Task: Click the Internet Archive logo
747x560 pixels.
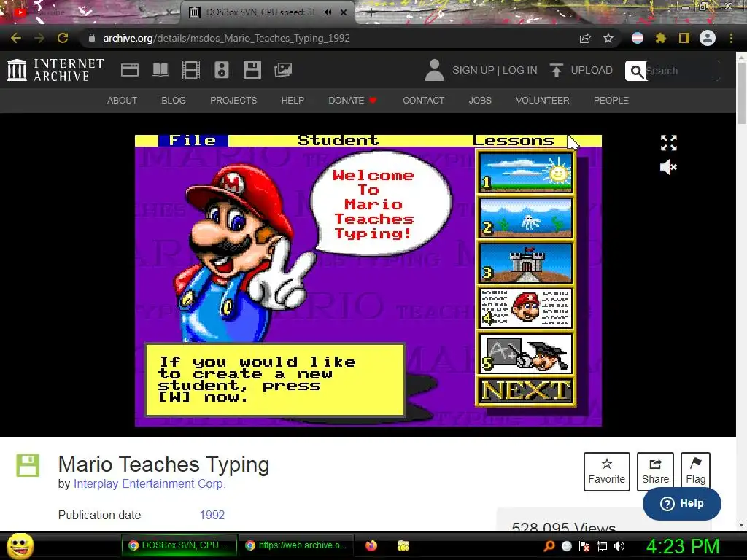Action: (x=55, y=70)
